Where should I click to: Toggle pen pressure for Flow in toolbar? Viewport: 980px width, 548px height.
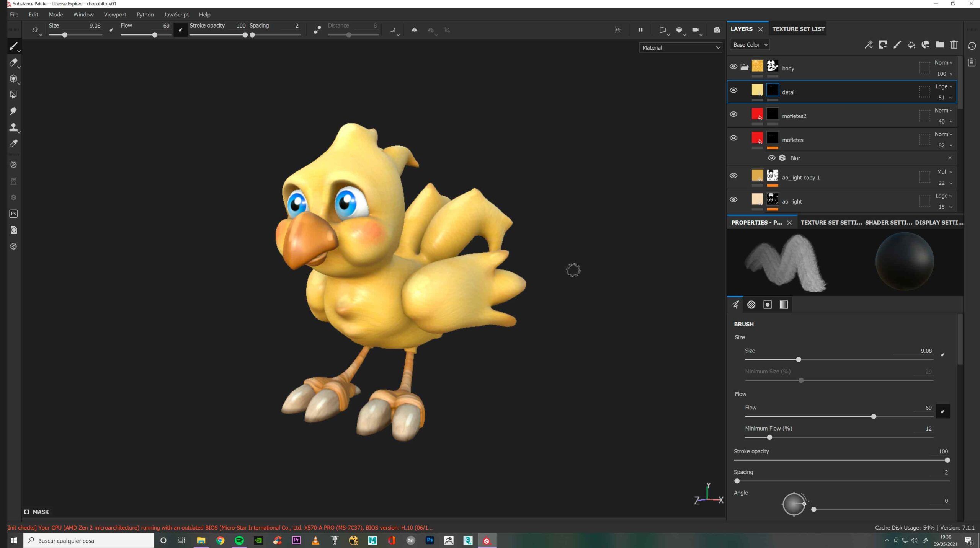coord(180,30)
